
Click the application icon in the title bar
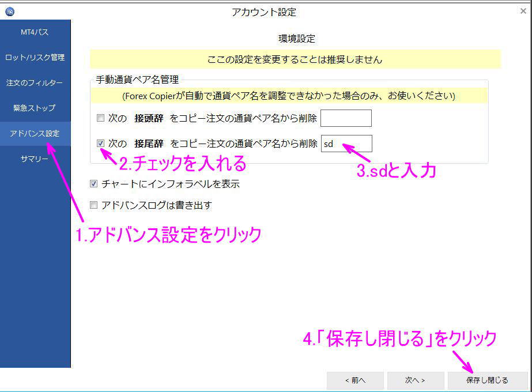click(7, 10)
